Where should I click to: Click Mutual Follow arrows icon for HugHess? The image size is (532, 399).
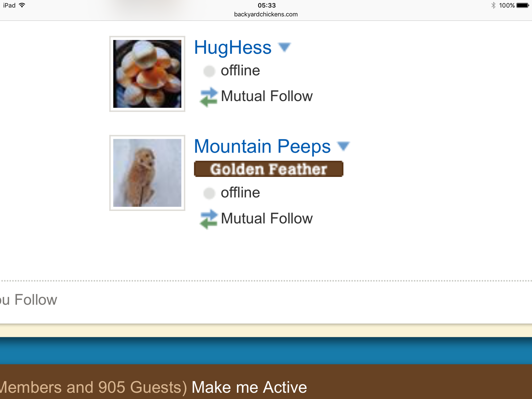209,97
